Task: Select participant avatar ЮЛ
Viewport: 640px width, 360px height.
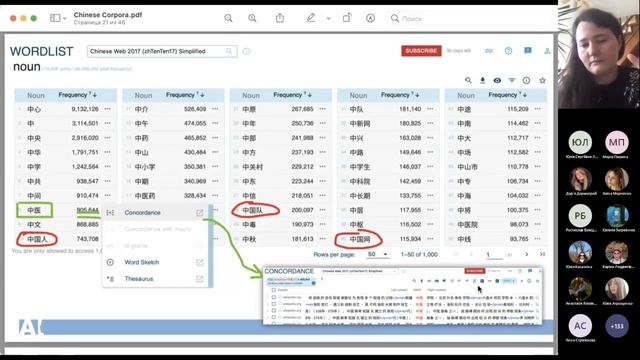Action: point(580,142)
